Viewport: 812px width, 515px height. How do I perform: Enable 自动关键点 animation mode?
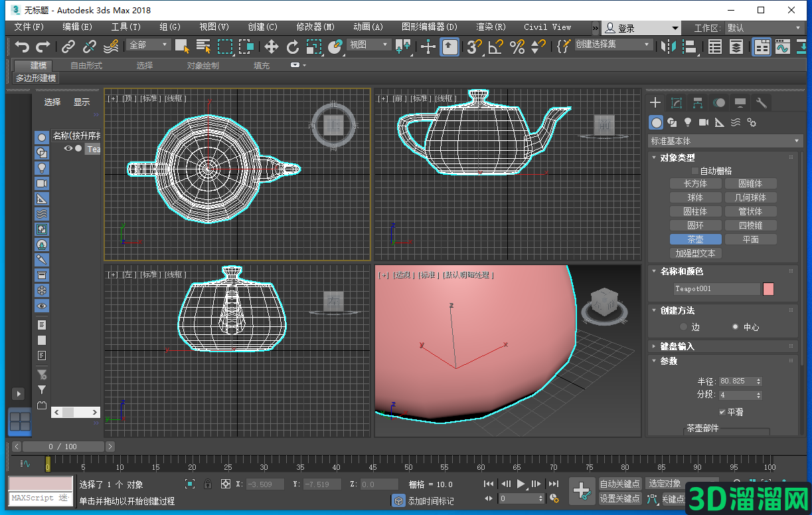(620, 484)
